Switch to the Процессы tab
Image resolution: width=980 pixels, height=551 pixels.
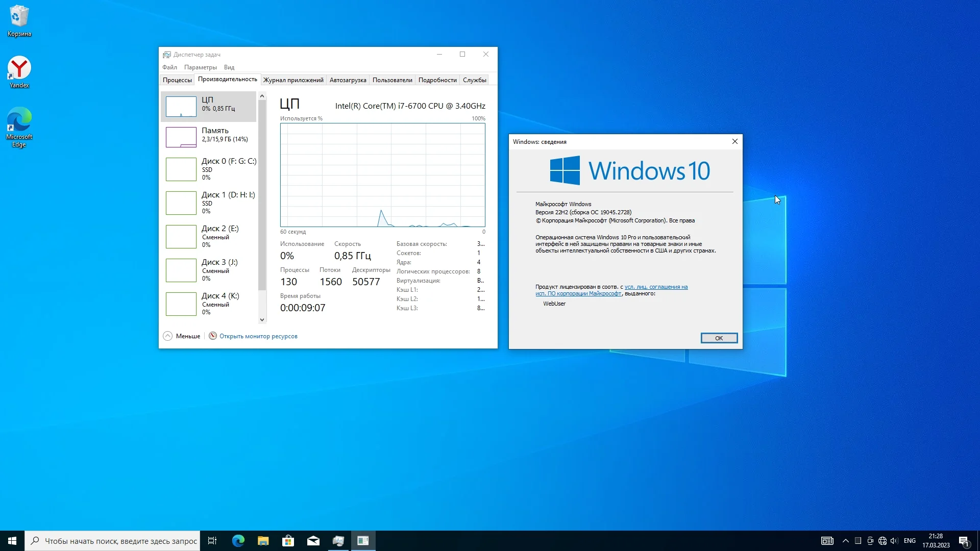point(177,80)
